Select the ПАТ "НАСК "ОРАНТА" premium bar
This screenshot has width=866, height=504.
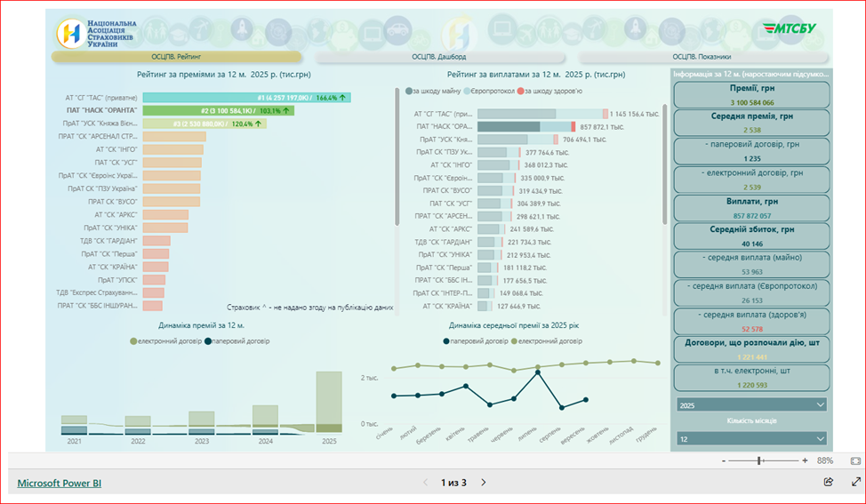click(x=218, y=111)
